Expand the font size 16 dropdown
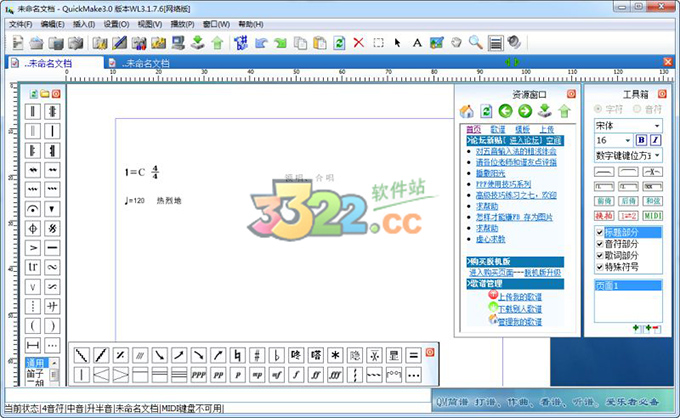The image size is (680, 418). (x=628, y=141)
